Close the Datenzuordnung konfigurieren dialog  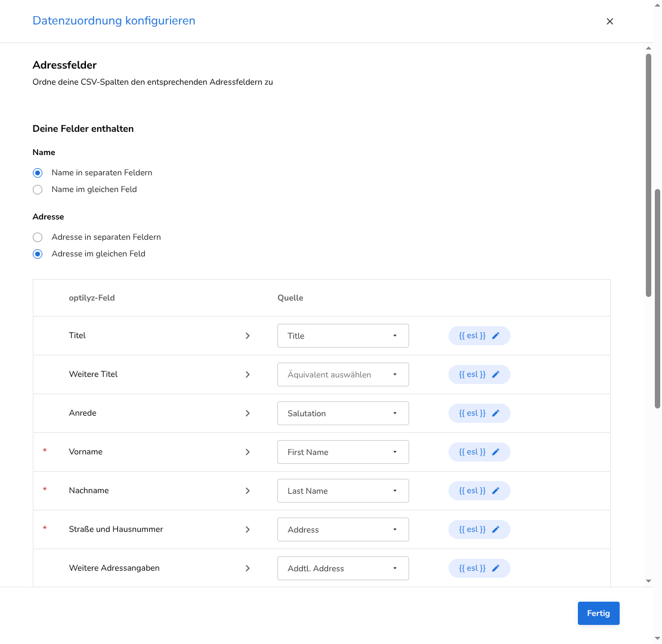pos(610,21)
